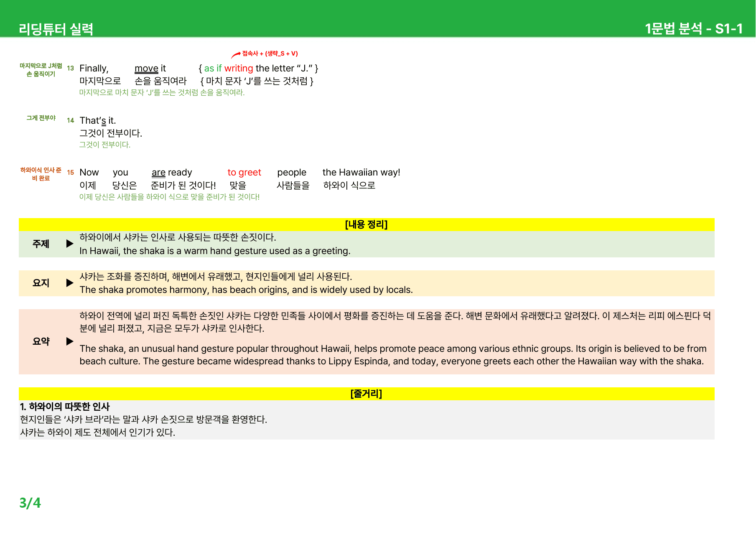Click the sentence The shaka promotes harmony
756x534 pixels.
246,290
